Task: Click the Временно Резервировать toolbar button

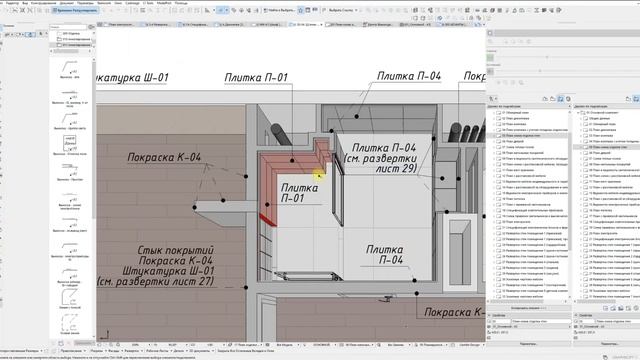Action: pyautogui.click(x=75, y=10)
